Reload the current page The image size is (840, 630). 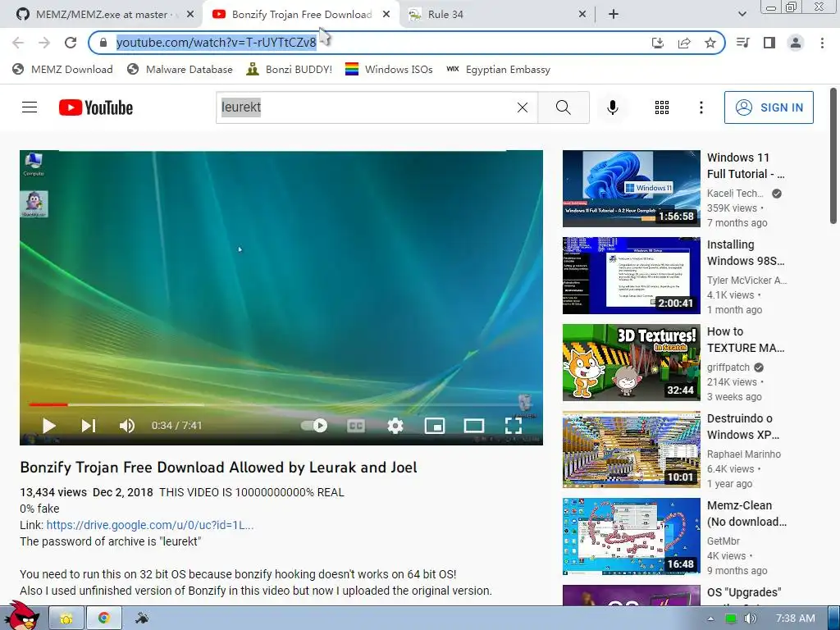[71, 43]
